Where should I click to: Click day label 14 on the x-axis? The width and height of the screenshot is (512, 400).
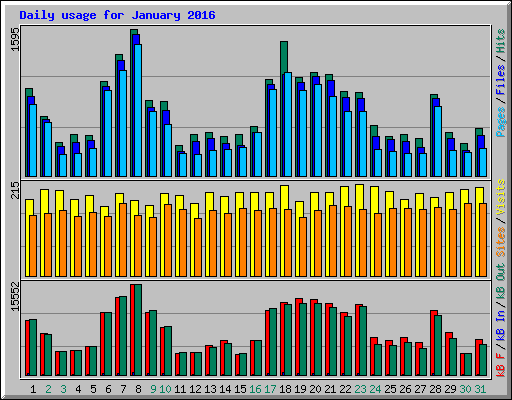click(x=225, y=389)
